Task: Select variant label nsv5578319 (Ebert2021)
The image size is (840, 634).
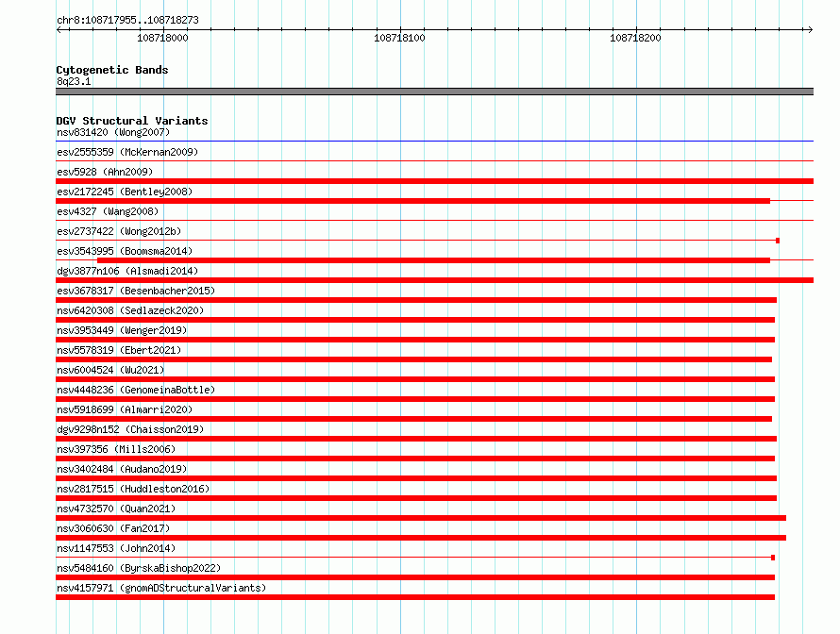Action: click(x=119, y=350)
